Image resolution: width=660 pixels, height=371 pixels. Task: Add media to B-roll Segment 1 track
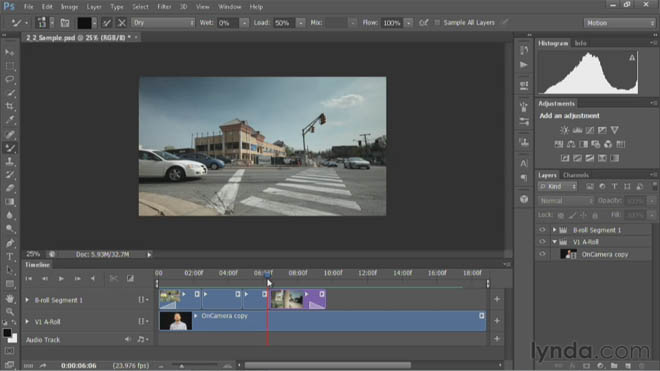click(x=497, y=299)
